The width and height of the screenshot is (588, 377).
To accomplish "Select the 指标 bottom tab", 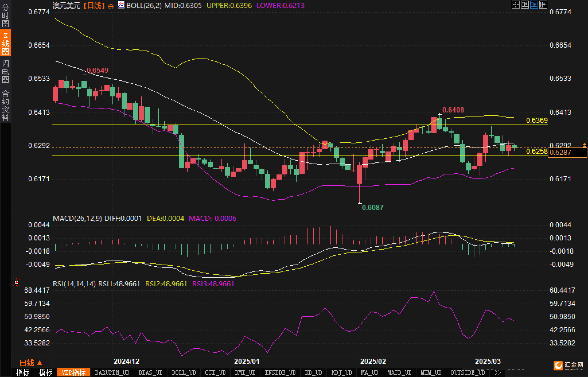I will tap(23, 372).
